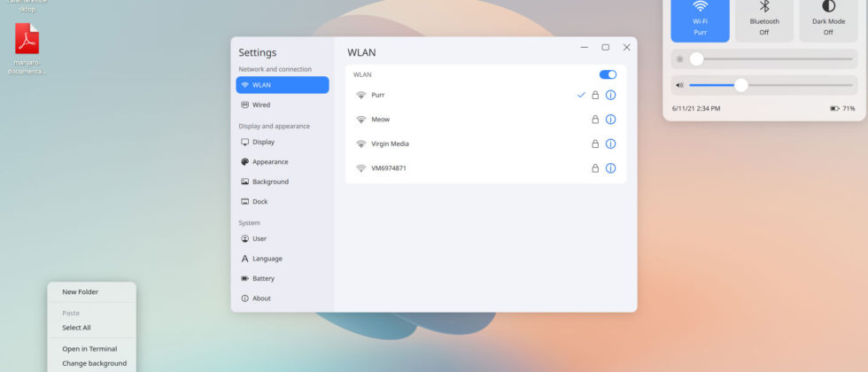Open info for Virgin Media network
Screen dimensions: 868x372
click(x=610, y=143)
